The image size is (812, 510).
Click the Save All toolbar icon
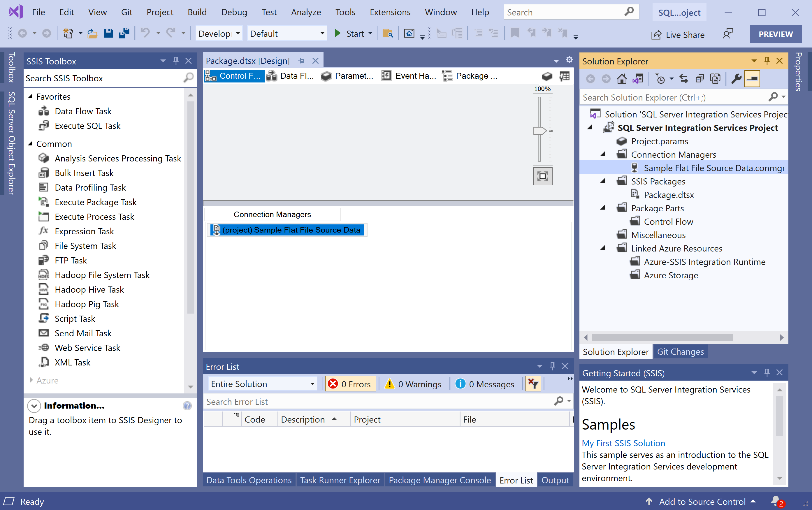[x=124, y=34]
